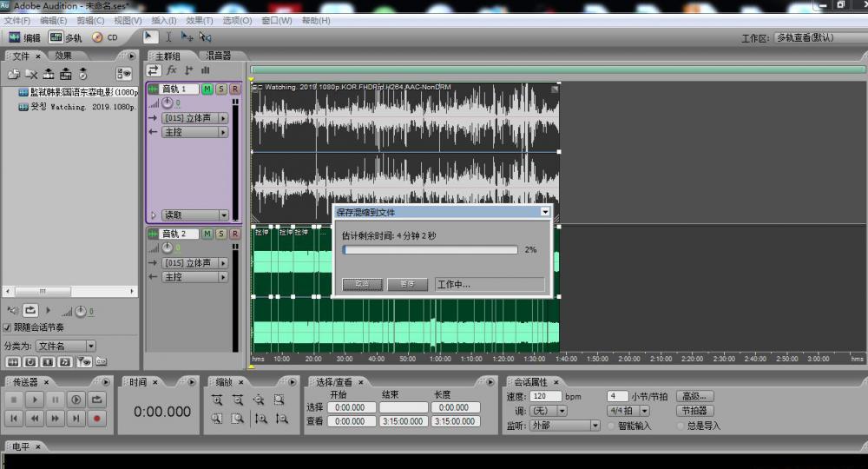Select file 監獄韩影国语东森电影 in list
868x469 pixels.
click(78, 92)
